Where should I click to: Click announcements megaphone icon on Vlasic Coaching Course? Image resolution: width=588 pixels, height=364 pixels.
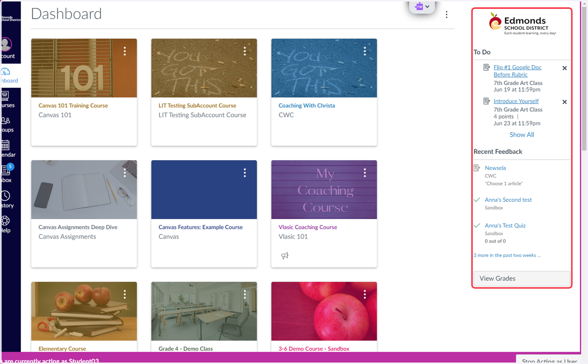285,256
